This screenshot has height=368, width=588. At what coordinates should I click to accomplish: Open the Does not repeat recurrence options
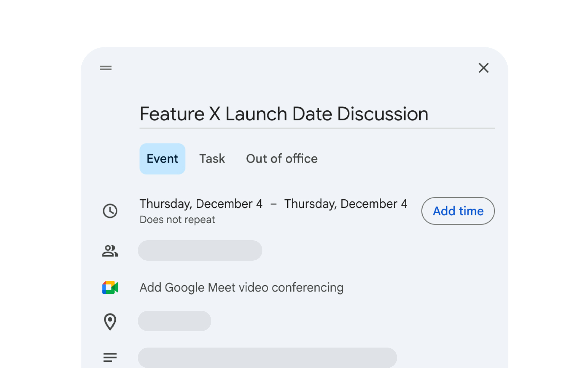[177, 219]
